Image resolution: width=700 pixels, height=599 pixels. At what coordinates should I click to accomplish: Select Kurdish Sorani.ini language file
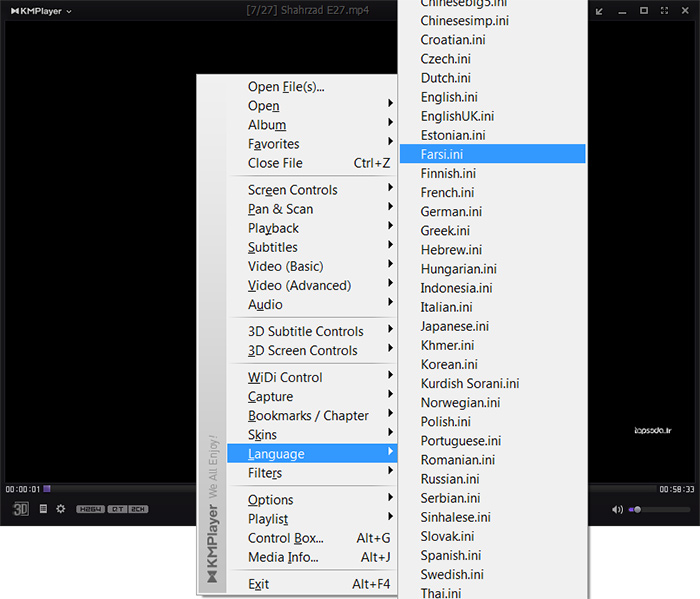(x=492, y=383)
